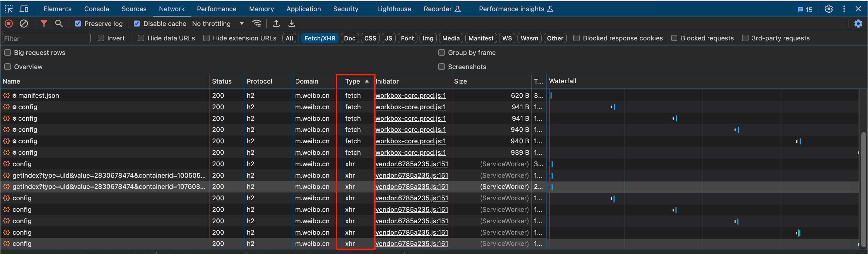The height and width of the screenshot is (254, 868).
Task: Open the No throttling dropdown
Action: click(x=218, y=24)
